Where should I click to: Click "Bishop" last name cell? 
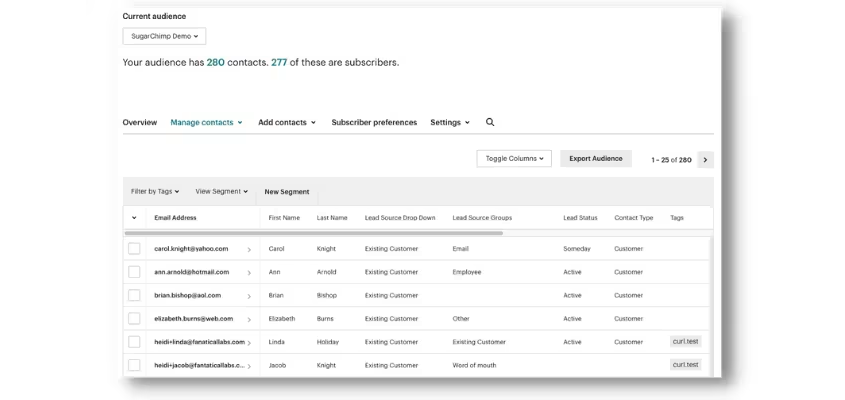(327, 295)
